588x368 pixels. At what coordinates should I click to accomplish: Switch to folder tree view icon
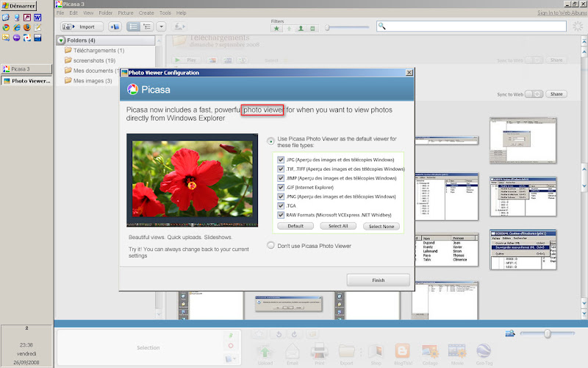[146, 26]
